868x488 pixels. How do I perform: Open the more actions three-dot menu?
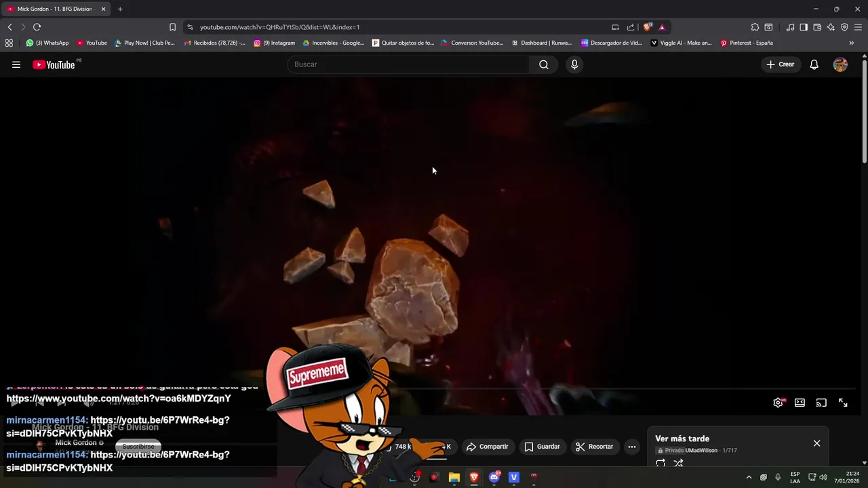[632, 447]
